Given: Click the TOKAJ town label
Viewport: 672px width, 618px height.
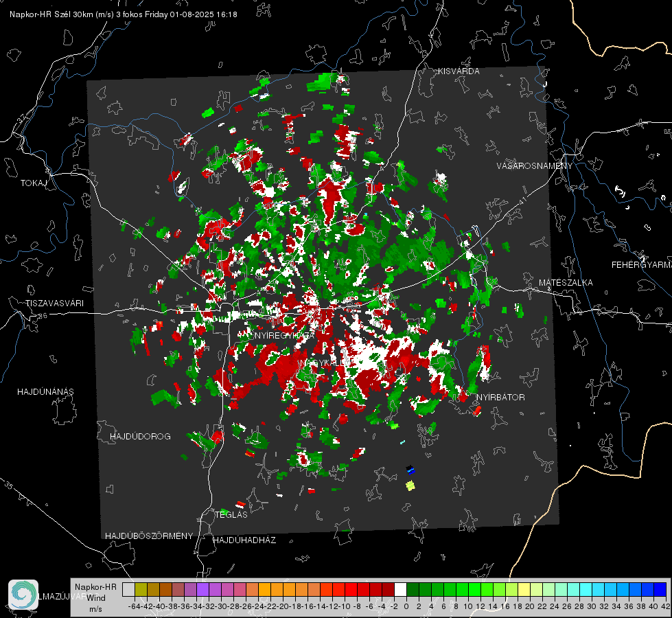Looking at the screenshot, I should click(33, 183).
